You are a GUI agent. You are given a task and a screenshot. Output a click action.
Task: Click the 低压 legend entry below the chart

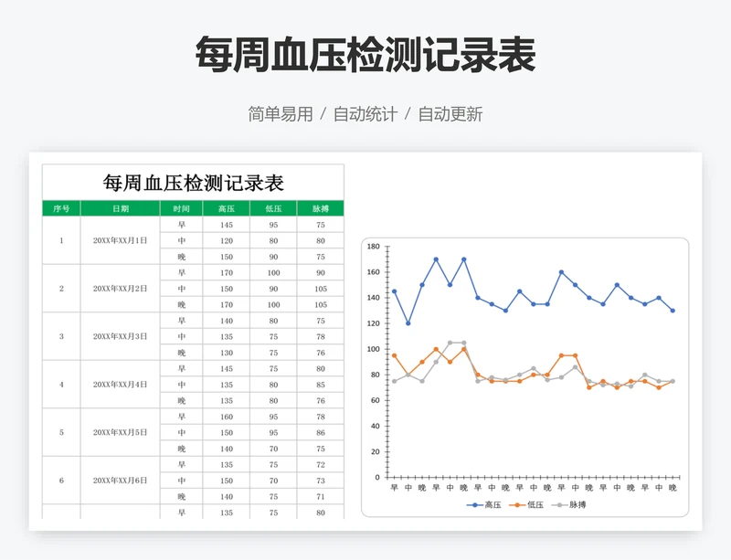[526, 504]
